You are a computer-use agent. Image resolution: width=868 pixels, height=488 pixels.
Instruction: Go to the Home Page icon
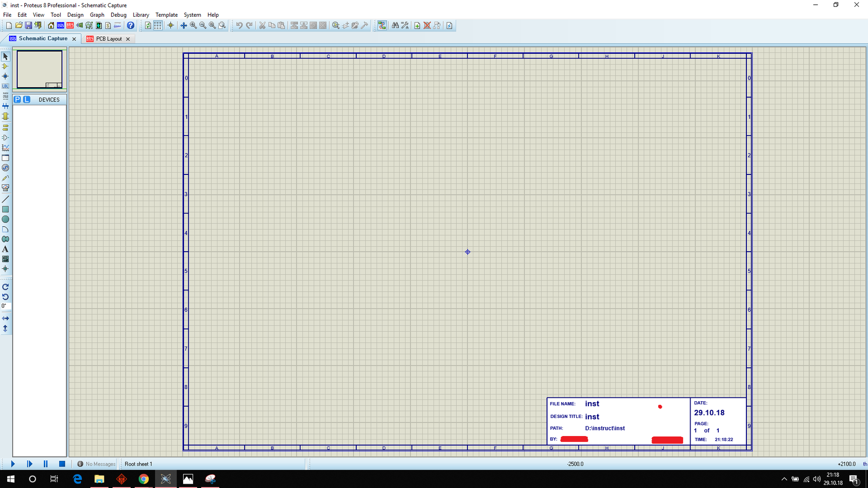pos(51,25)
